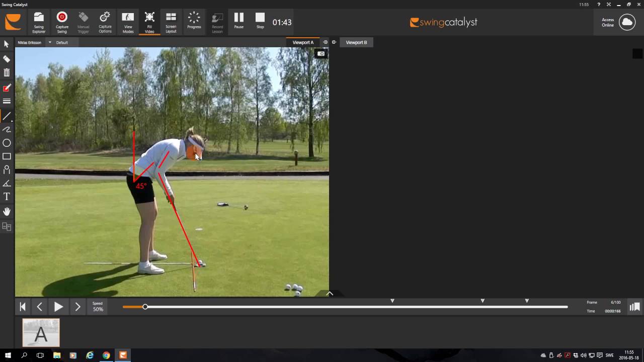
Task: Select the rectangle drawing tool
Action: pyautogui.click(x=7, y=156)
